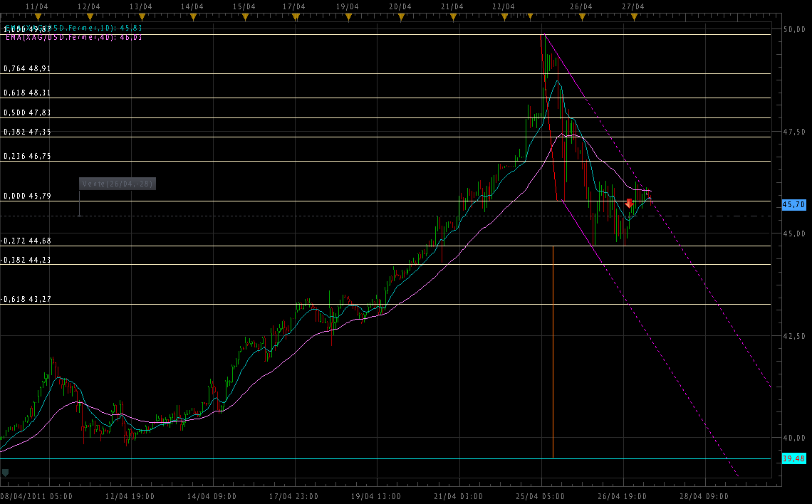Click the 25/04 05:00 time axis label
Image resolution: width=812 pixels, height=504 pixels.
[540, 495]
